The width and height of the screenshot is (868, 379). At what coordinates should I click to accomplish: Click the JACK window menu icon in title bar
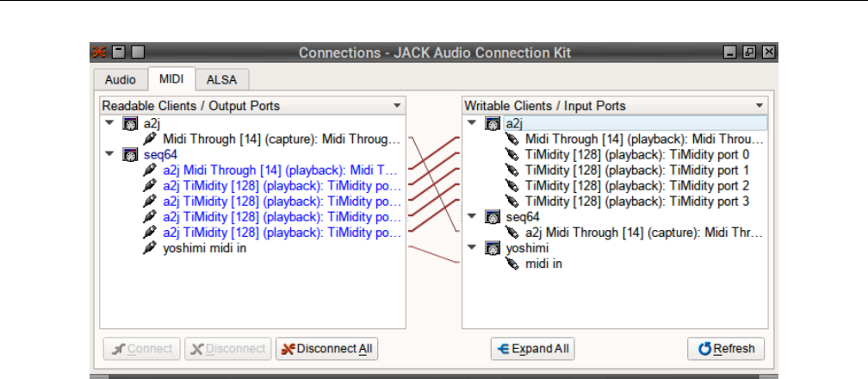tap(99, 53)
